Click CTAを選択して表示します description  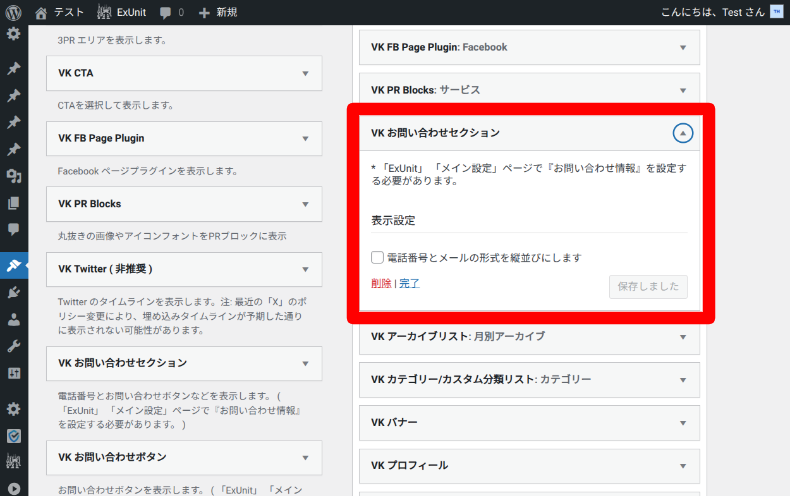tap(115, 105)
